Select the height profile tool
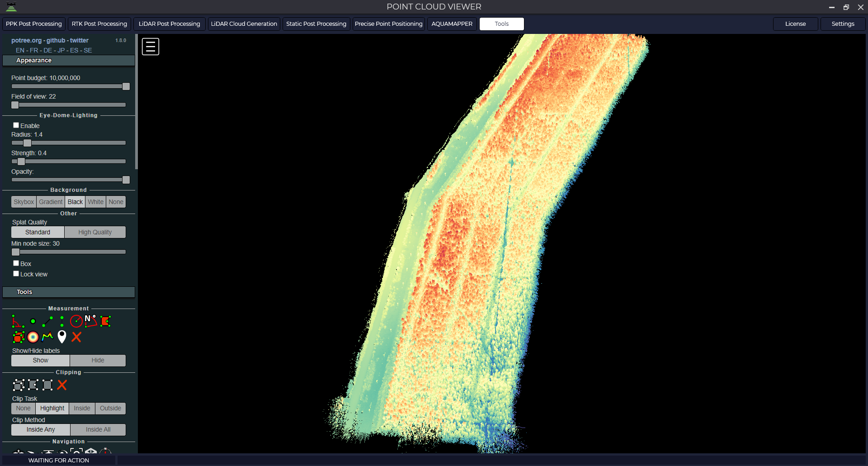The height and width of the screenshot is (466, 868). coord(47,337)
